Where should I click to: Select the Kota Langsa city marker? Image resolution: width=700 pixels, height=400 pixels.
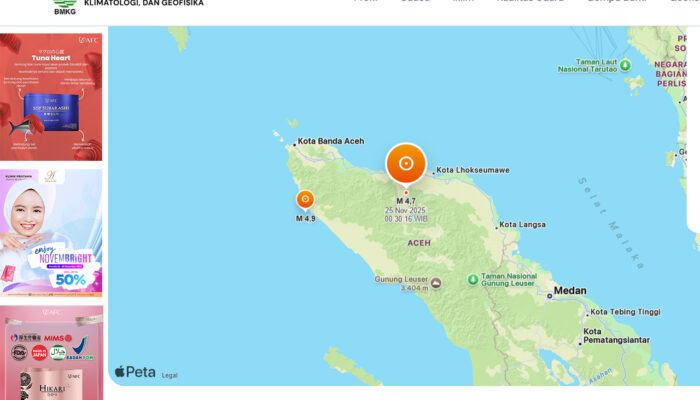tap(495, 225)
